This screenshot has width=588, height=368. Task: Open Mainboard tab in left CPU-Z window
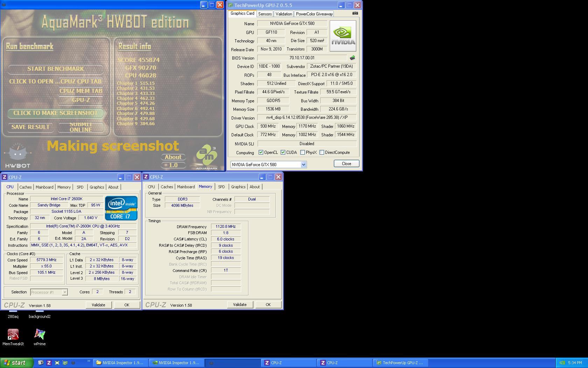44,187
